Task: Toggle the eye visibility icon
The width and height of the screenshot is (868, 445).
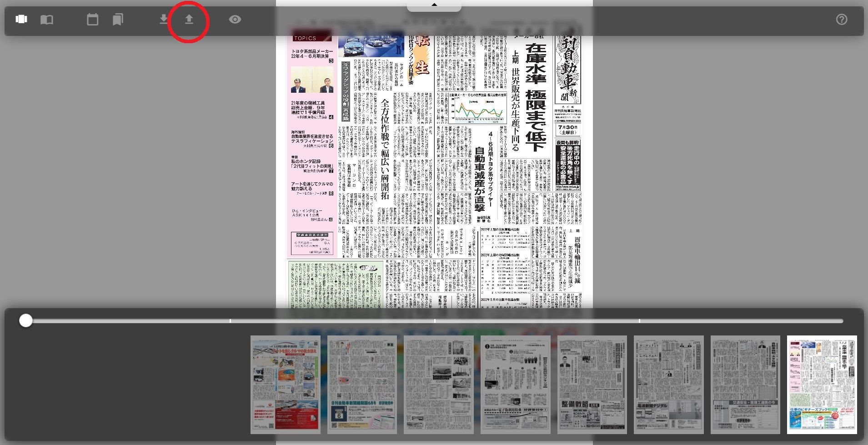Action: click(235, 20)
